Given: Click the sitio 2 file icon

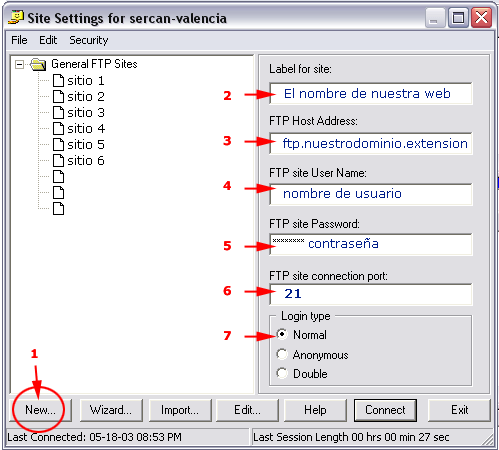Looking at the screenshot, I should [x=58, y=97].
